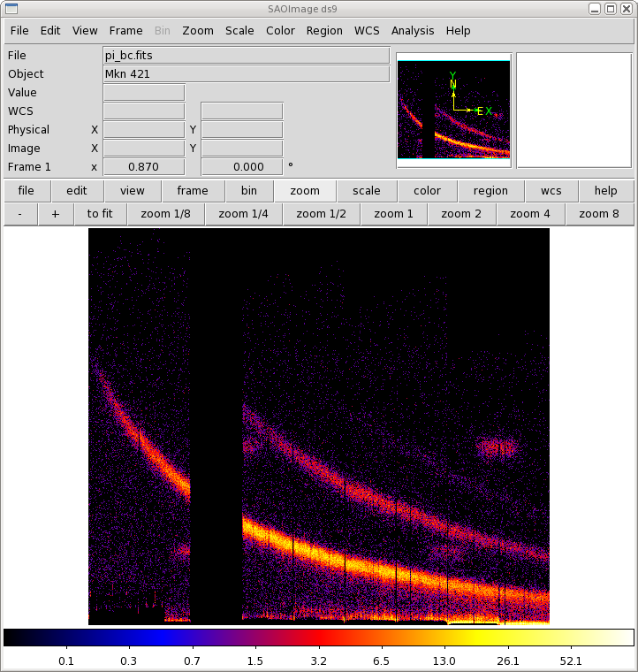Open the Region menu
The image size is (638, 672).
pos(324,31)
